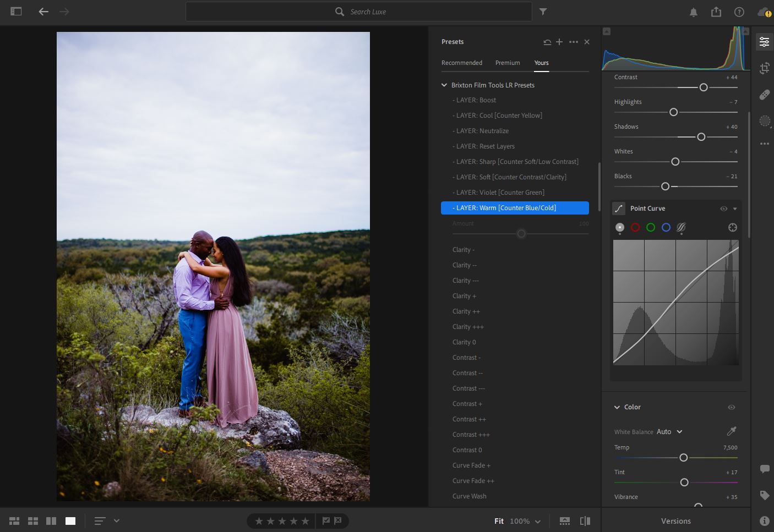This screenshot has height=532, width=774.
Task: Select the target adjustment tool in Point Curve
Action: [732, 227]
